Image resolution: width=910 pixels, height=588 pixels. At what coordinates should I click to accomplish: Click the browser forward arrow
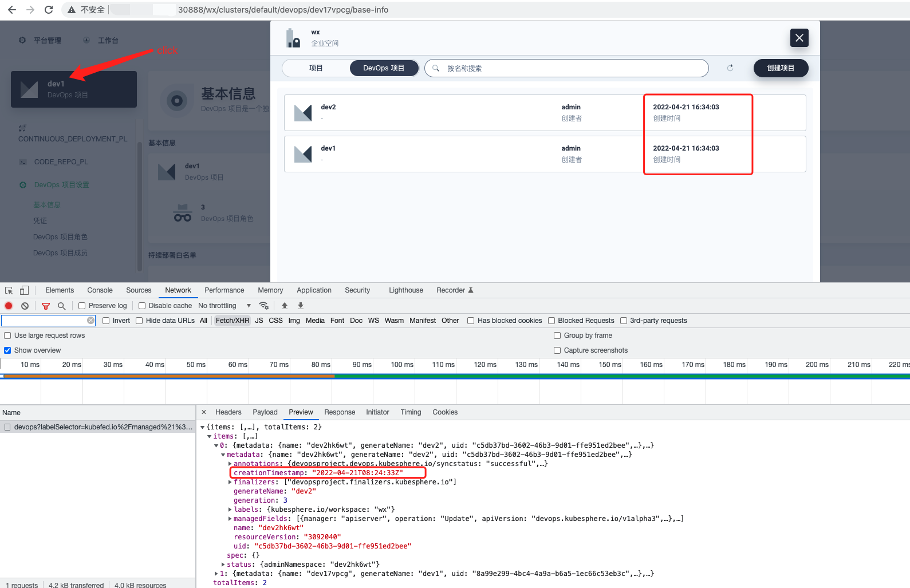[30, 10]
